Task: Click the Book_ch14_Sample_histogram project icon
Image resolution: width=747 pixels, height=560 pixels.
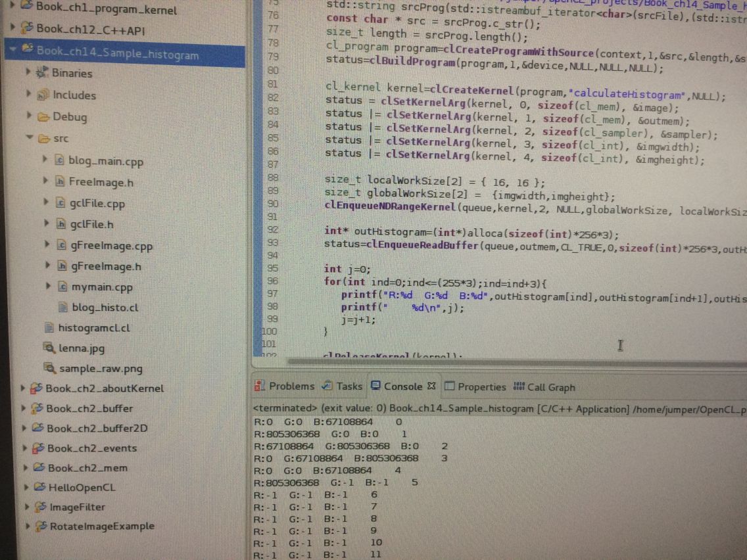Action: tap(28, 49)
